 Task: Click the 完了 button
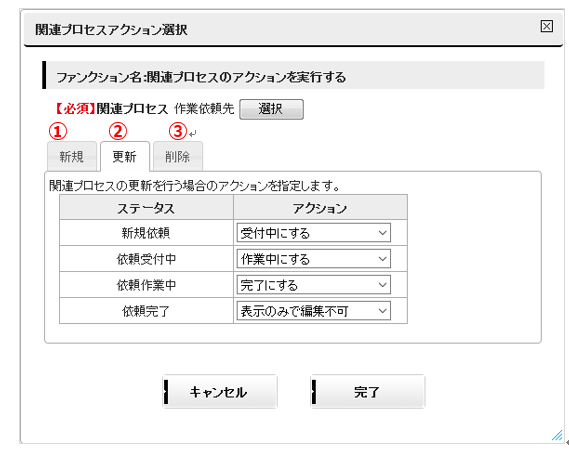pos(368,392)
